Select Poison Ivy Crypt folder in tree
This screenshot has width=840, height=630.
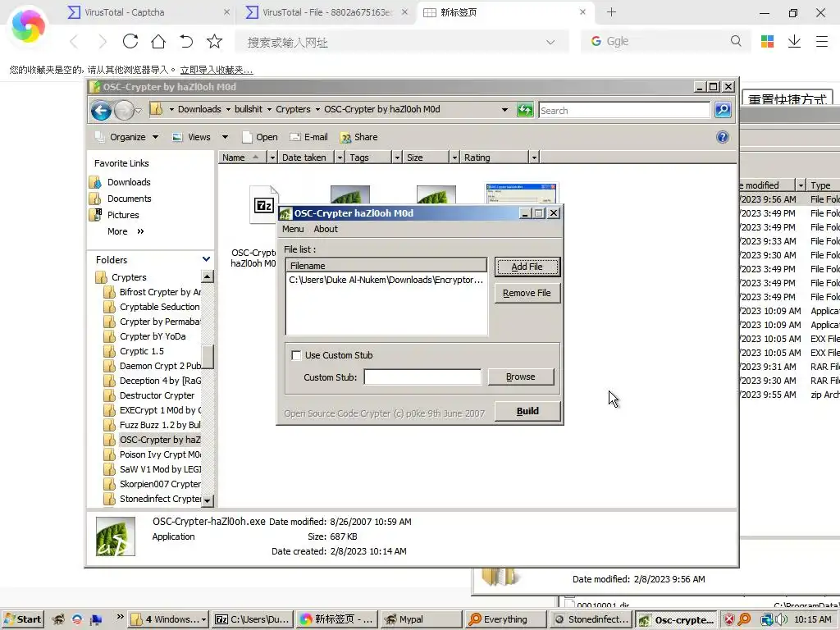pyautogui.click(x=153, y=454)
